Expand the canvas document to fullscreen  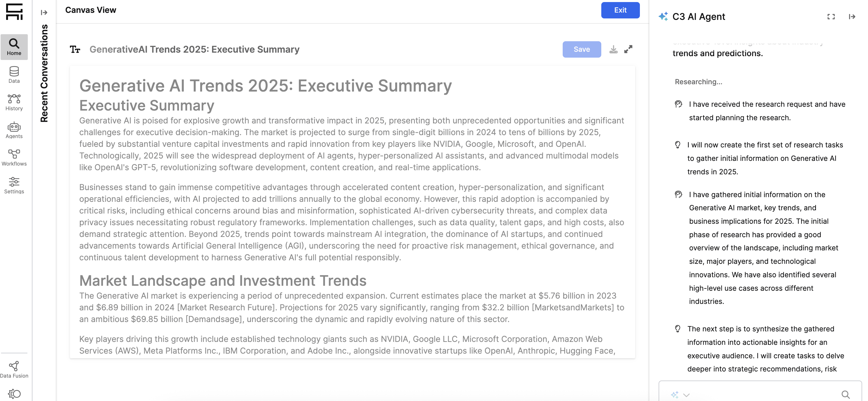point(628,49)
